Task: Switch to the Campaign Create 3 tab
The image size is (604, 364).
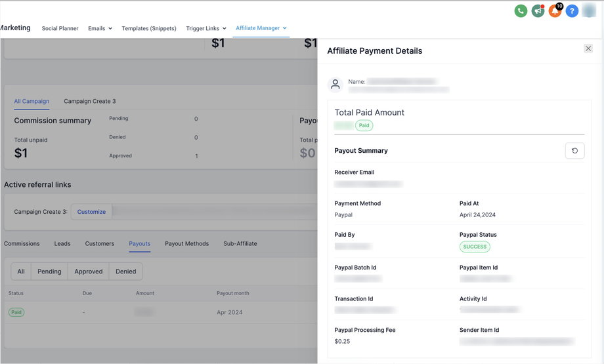Action: (89, 101)
